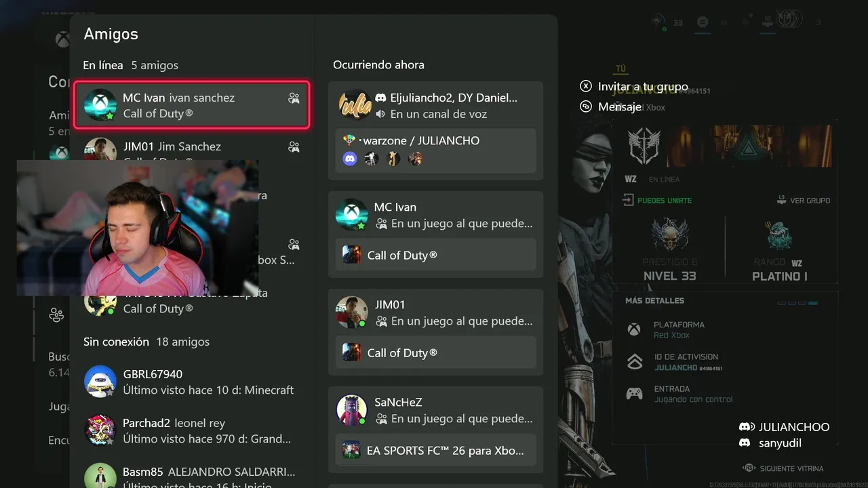
Task: Open the Eljuliancho2 voice channel card
Action: 436,131
